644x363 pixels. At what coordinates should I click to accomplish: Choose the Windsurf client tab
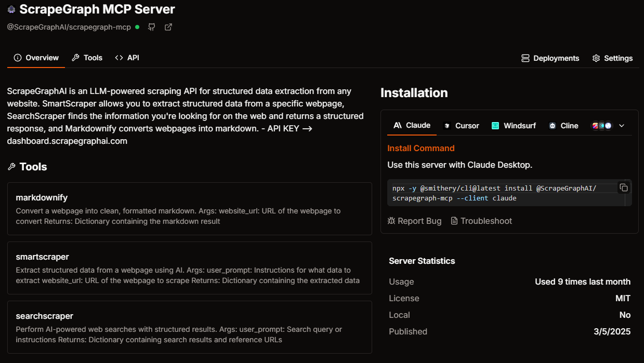(514, 126)
